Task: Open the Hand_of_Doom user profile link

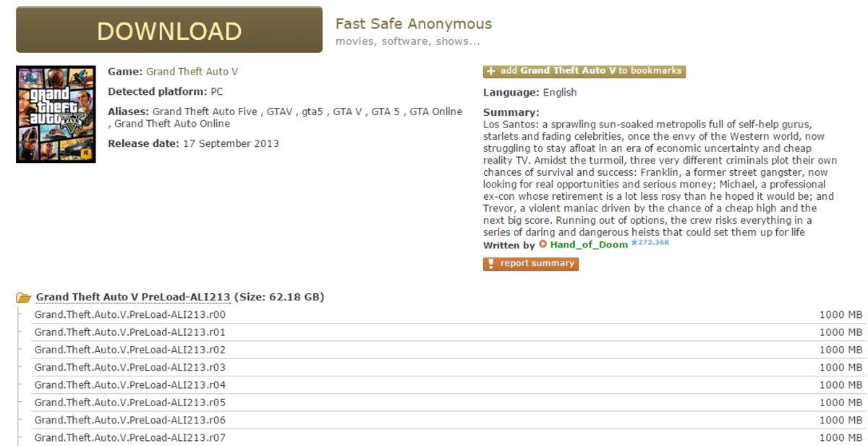Action: click(x=589, y=245)
